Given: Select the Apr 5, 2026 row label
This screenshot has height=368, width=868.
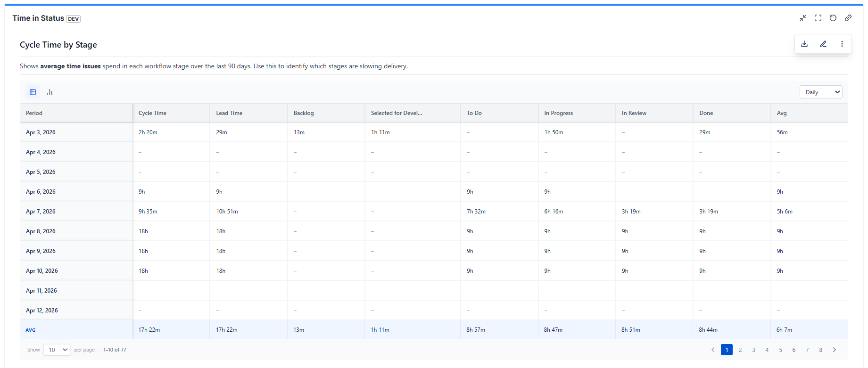Looking at the screenshot, I should [41, 172].
